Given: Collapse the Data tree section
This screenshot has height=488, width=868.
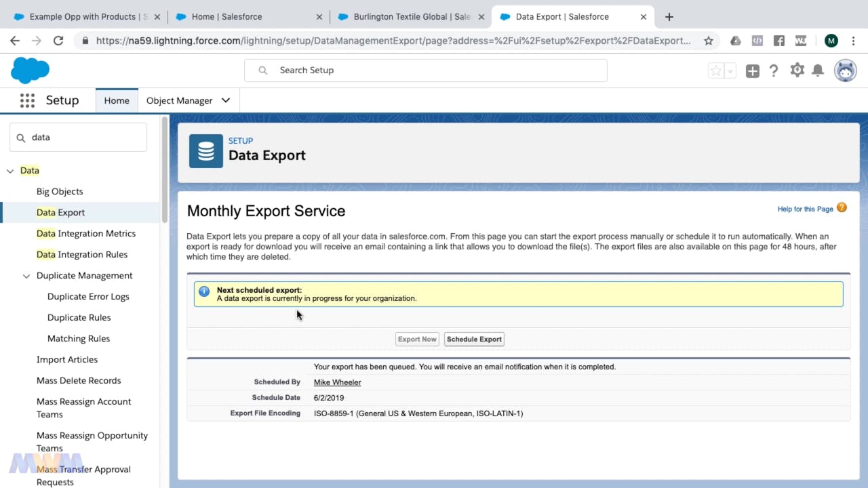Looking at the screenshot, I should click(x=10, y=171).
